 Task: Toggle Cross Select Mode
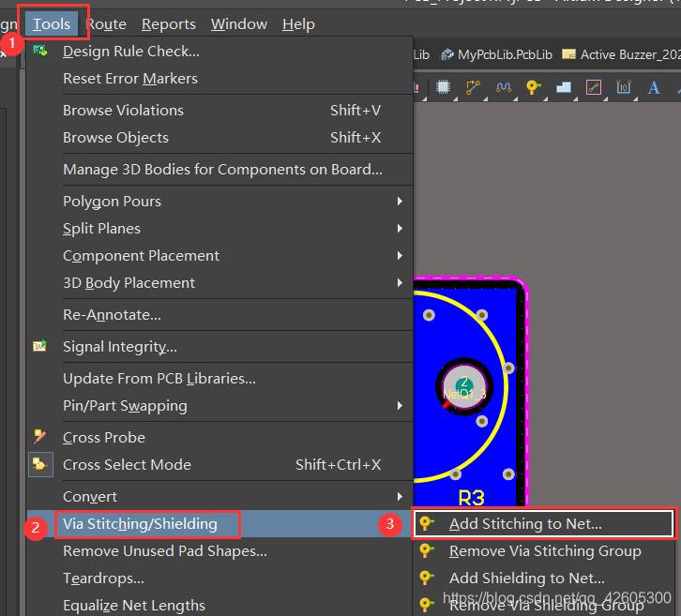[219, 465]
